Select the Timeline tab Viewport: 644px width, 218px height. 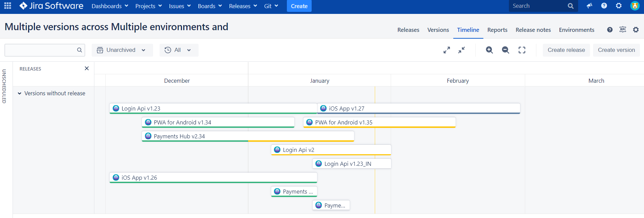468,30
